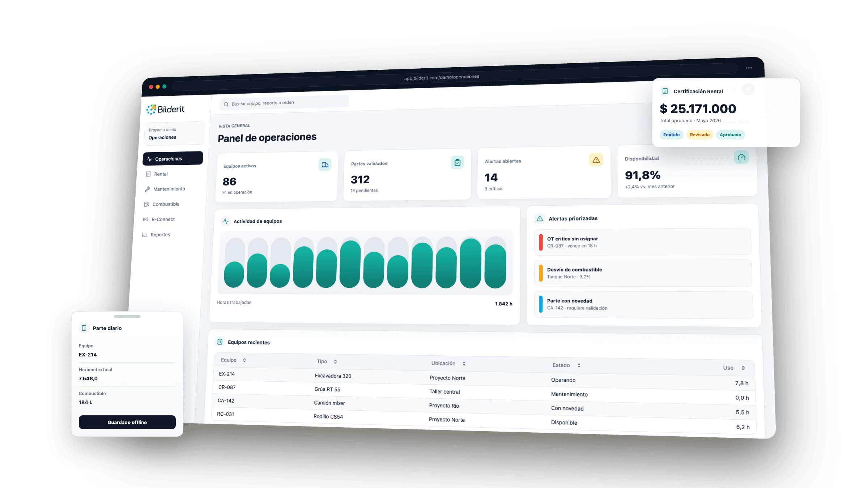Screen dimensions: 868x488
Task: Click the Combustible fuel pump icon
Action: [x=146, y=204]
